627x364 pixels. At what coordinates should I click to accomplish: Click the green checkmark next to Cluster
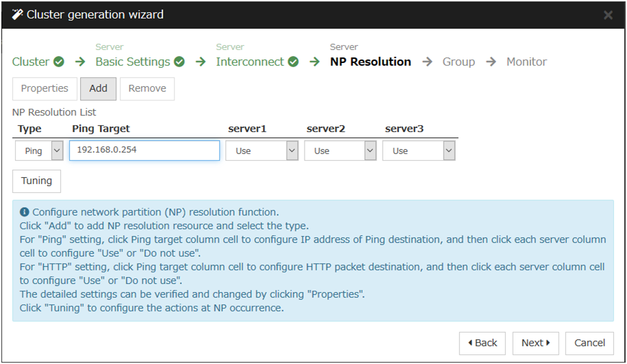(59, 62)
